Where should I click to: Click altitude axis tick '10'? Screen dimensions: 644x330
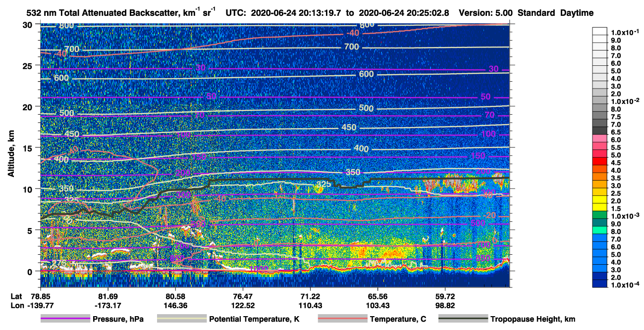[29, 189]
